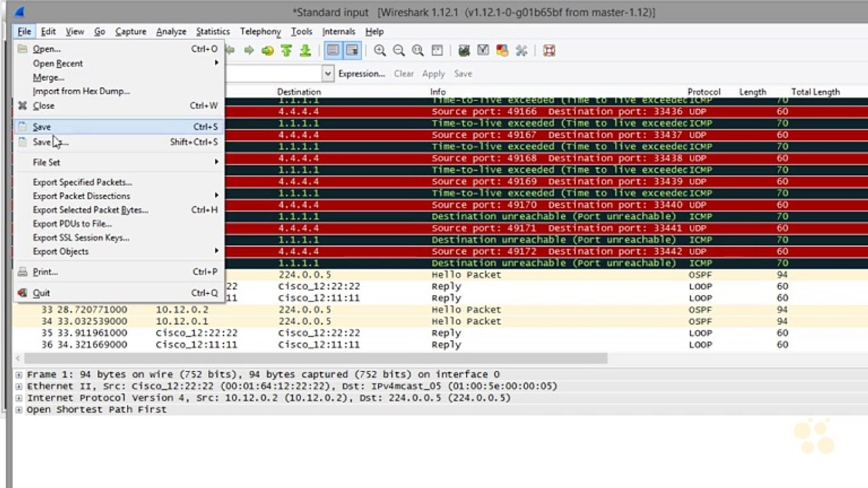Click the Expression... button
Viewport: 868px width, 488px height.
pyautogui.click(x=361, y=74)
